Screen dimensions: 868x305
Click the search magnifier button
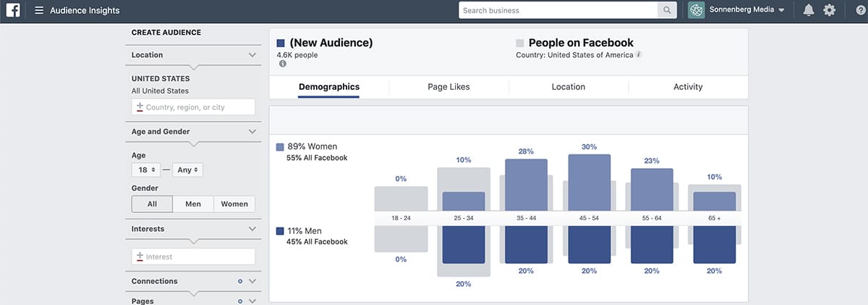tap(666, 10)
